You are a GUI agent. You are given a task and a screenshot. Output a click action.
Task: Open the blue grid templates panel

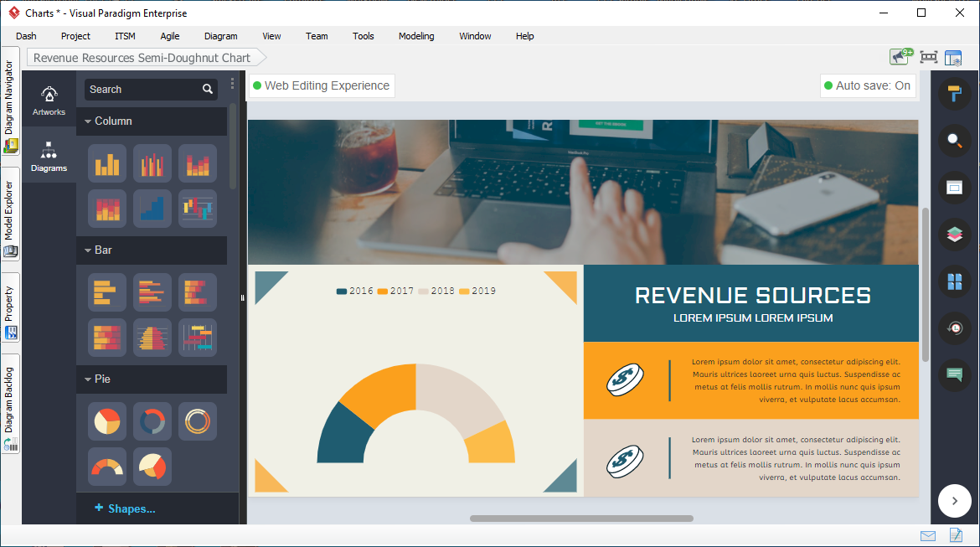pyautogui.click(x=954, y=281)
